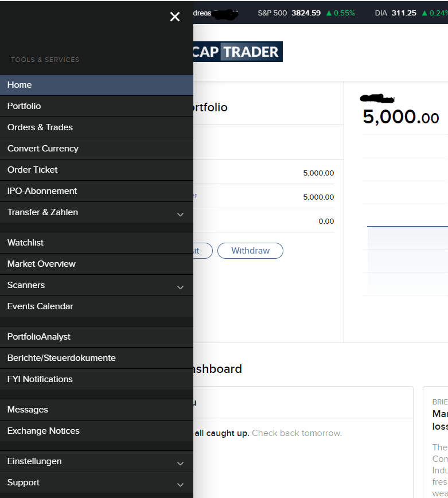448x498 pixels.
Task: Click the DIA green up-arrow change
Action: click(435, 13)
